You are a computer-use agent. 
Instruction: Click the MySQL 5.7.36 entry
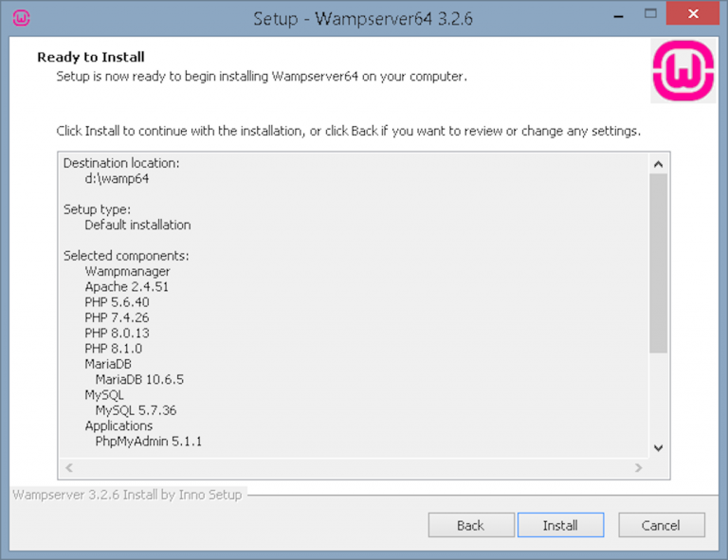(136, 410)
